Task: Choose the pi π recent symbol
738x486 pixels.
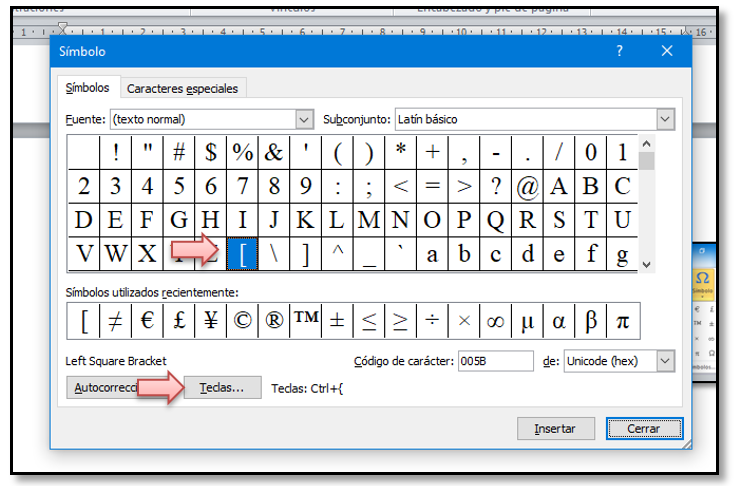Action: coord(623,321)
